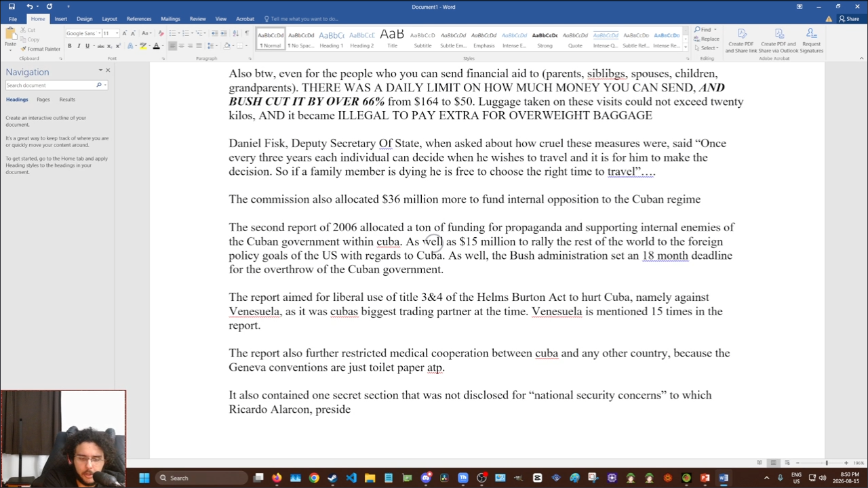The width and height of the screenshot is (868, 488).
Task: Open the Find dropdown arrow
Action: 715,30
